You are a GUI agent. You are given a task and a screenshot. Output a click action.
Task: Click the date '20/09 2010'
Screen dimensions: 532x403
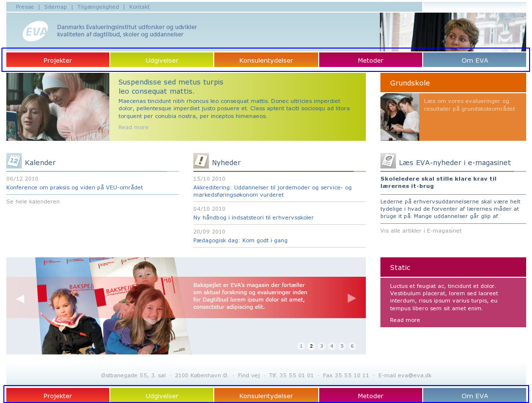coord(209,232)
